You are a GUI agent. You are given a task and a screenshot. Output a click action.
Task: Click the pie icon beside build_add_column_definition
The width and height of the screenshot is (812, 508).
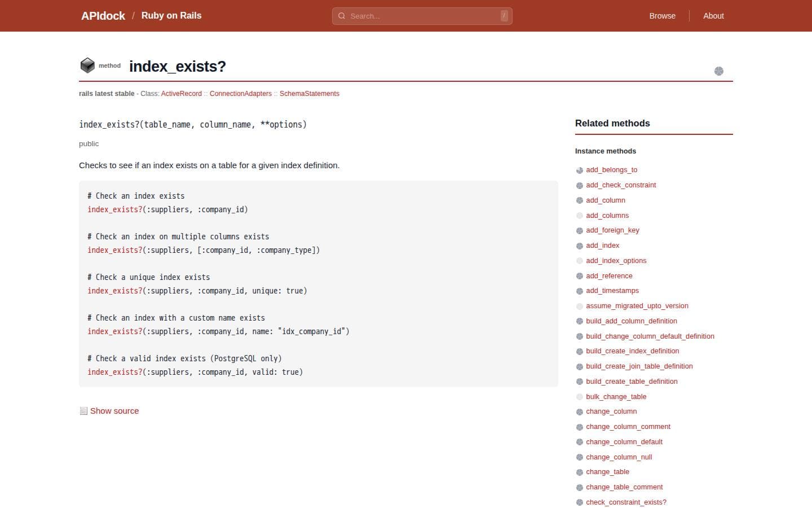tap(580, 321)
